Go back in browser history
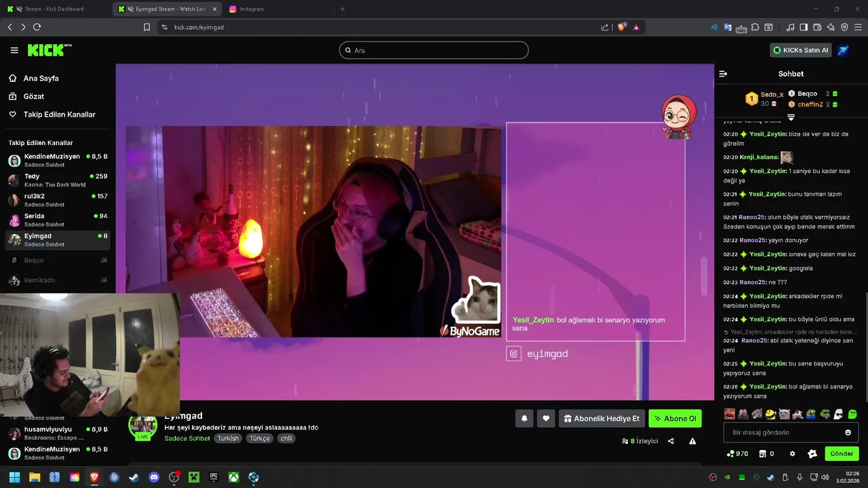The image size is (868, 488). click(x=9, y=27)
